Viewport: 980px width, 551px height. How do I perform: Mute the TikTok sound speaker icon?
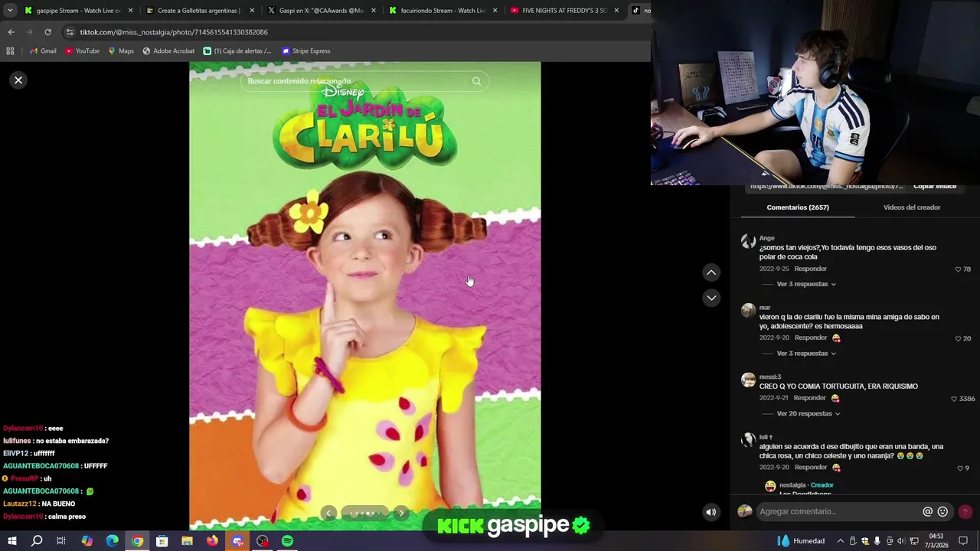point(711,512)
